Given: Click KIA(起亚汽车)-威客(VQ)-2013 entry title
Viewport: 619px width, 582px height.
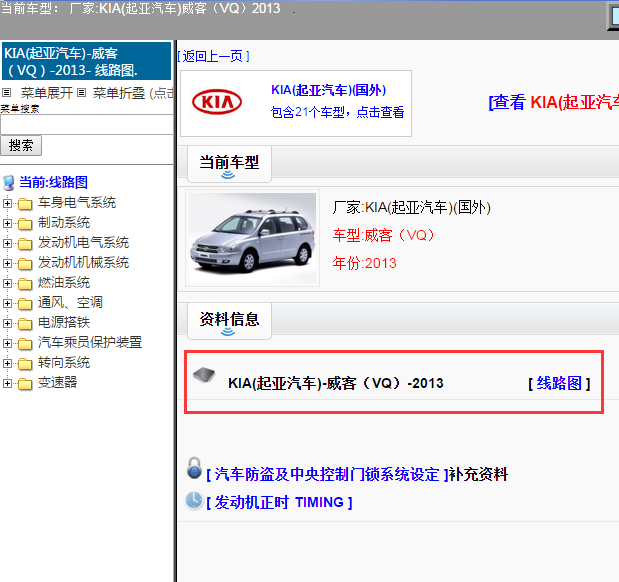Looking at the screenshot, I should (x=336, y=383).
